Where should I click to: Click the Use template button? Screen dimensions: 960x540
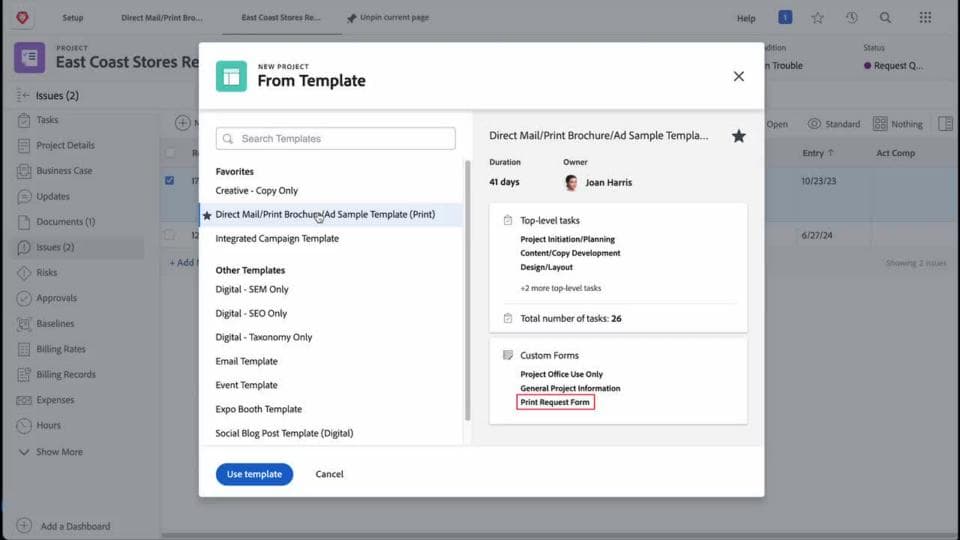coord(254,474)
